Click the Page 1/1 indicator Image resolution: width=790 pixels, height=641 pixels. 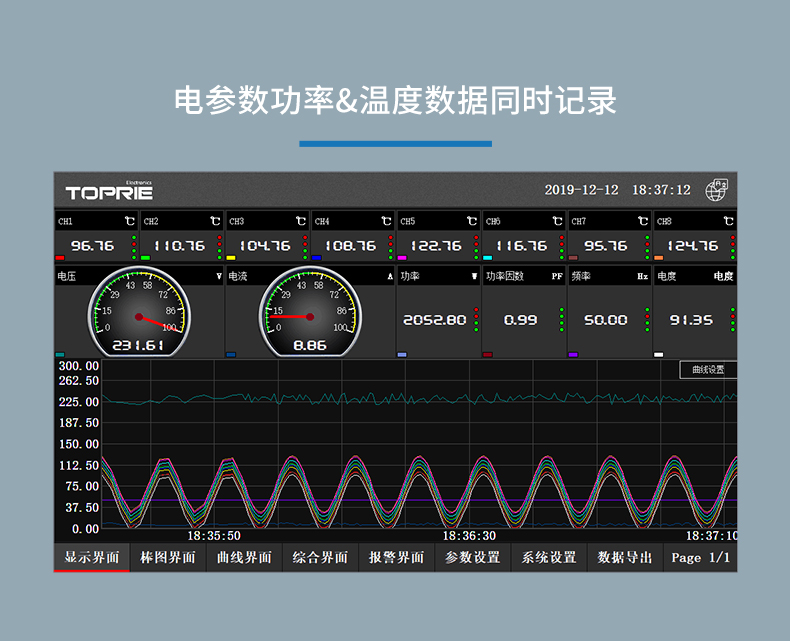pyautogui.click(x=700, y=558)
